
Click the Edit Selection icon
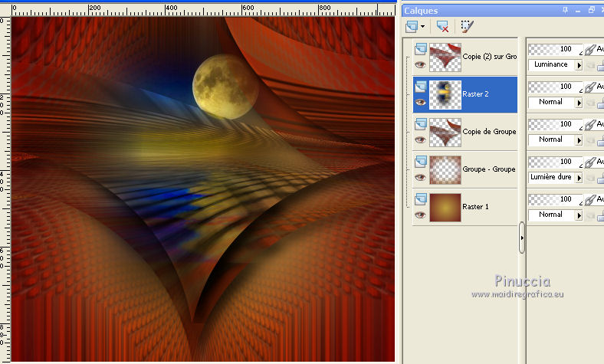coord(467,27)
